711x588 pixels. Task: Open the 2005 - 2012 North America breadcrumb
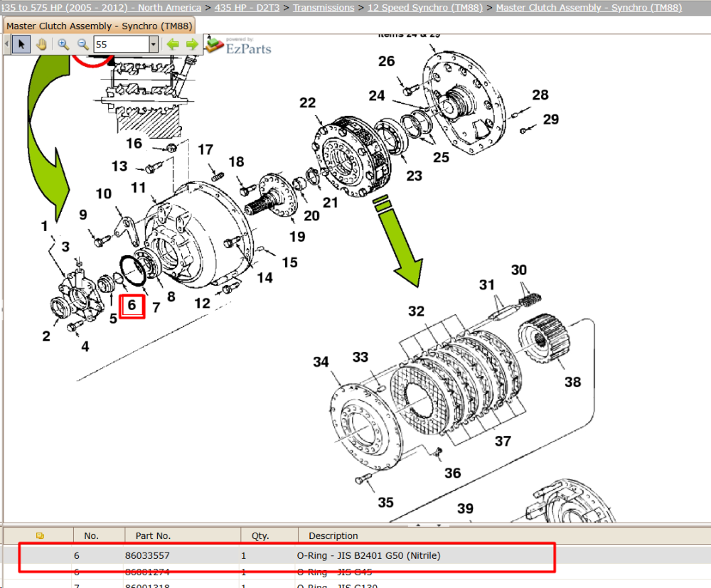(x=101, y=8)
